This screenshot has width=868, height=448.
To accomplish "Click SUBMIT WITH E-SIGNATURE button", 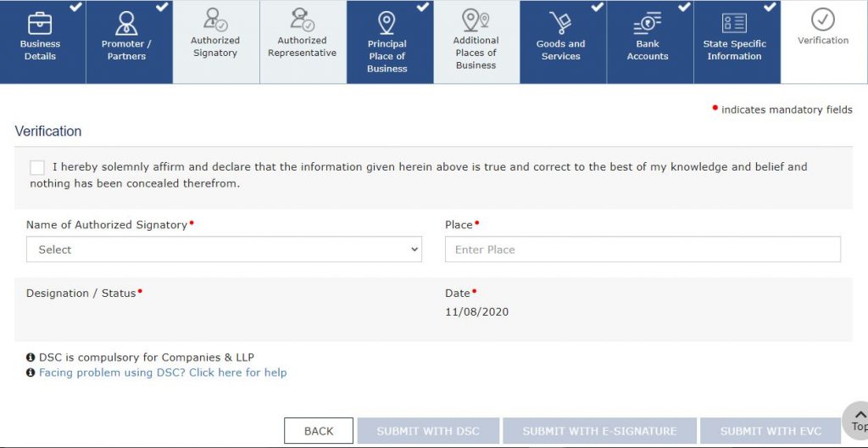I will [x=599, y=431].
